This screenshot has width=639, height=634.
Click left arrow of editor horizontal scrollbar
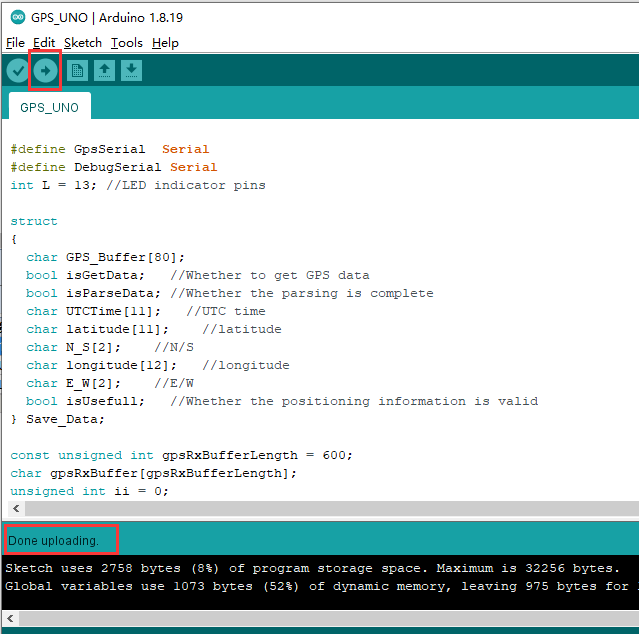pyautogui.click(x=16, y=508)
